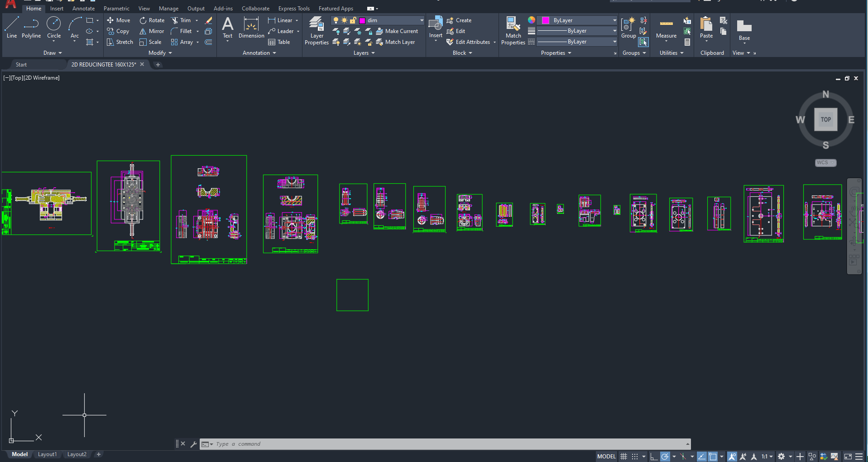
Task: Switch to Layout1 tab
Action: [47, 454]
